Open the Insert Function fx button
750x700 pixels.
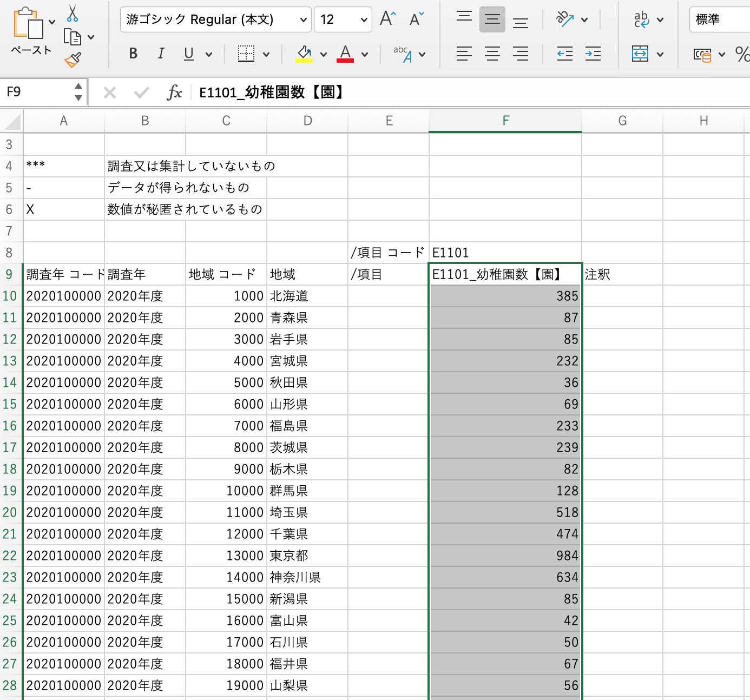pos(174,93)
